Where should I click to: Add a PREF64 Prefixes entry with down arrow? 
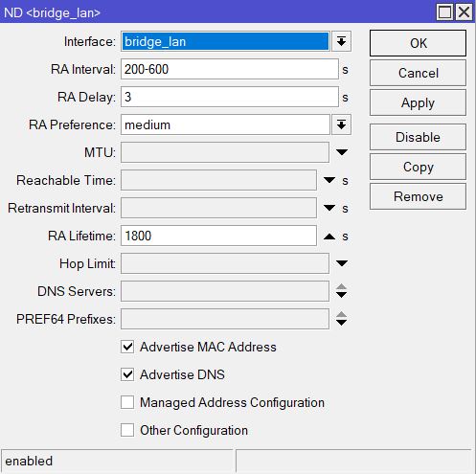point(341,323)
